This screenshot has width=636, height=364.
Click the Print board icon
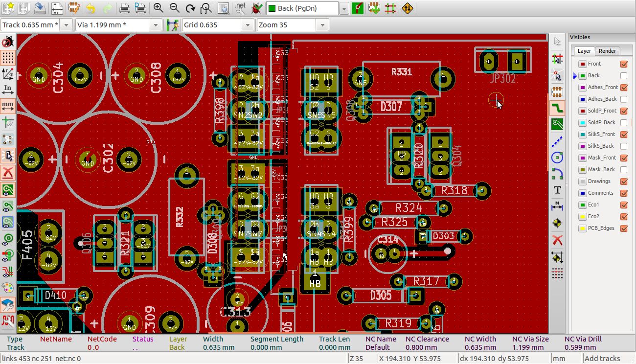point(124,8)
